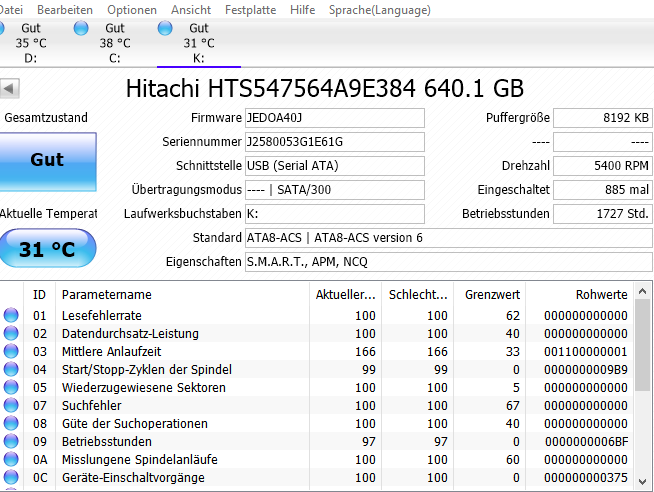
Task: Click the status orb for row 09 Betriebsstunden
Action: (x=11, y=441)
